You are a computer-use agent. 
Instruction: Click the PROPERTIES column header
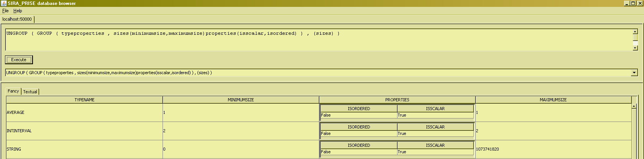tap(397, 100)
